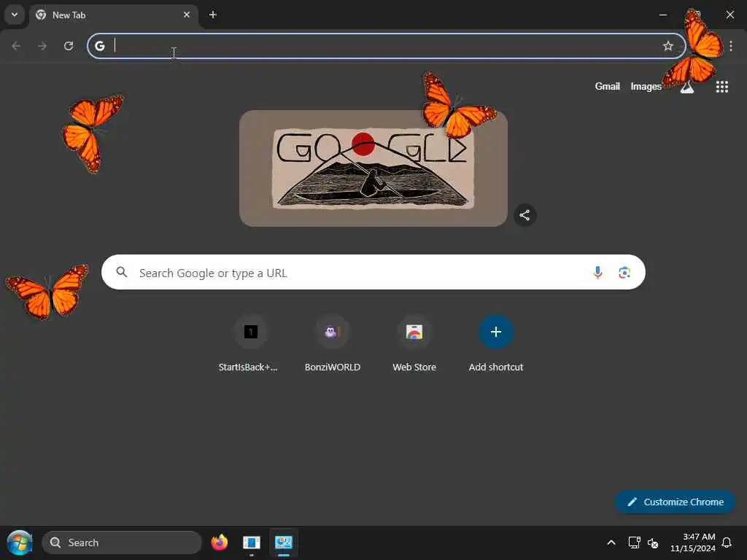747x560 pixels.
Task: Open notifications bell in taskbar
Action: coord(727,542)
